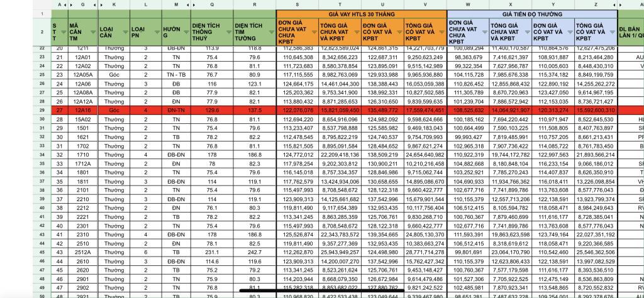644x298 pixels.
Task: Select the value 28,771,714,278
Action: pyautogui.click(x=425, y=253)
